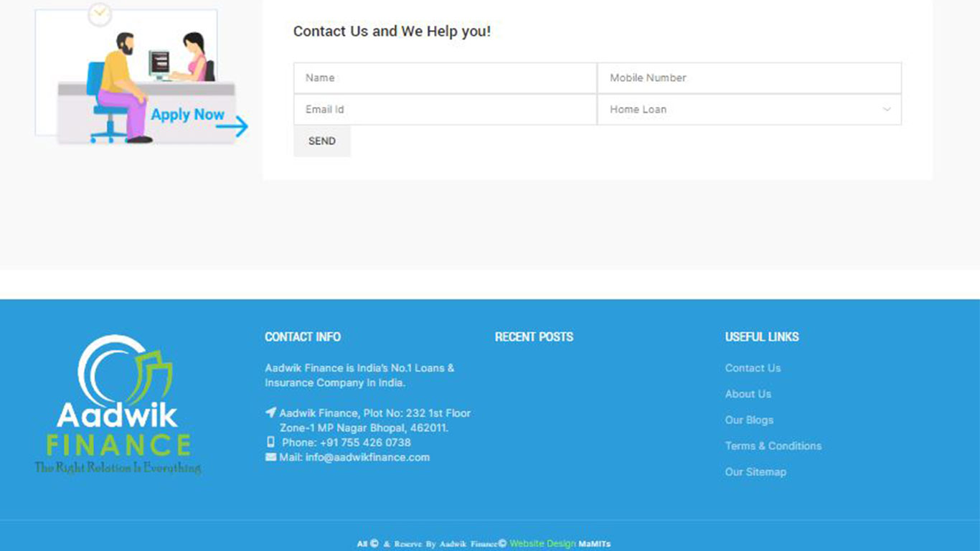This screenshot has width=980, height=551.
Task: Go to the About Us link
Action: point(748,394)
